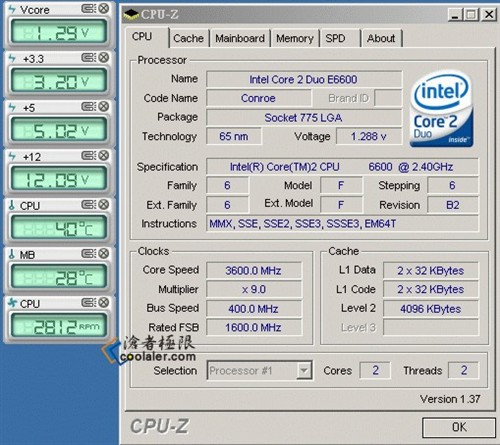Open settings icon on +3.3 widget
500x445 pixels.
click(x=88, y=58)
